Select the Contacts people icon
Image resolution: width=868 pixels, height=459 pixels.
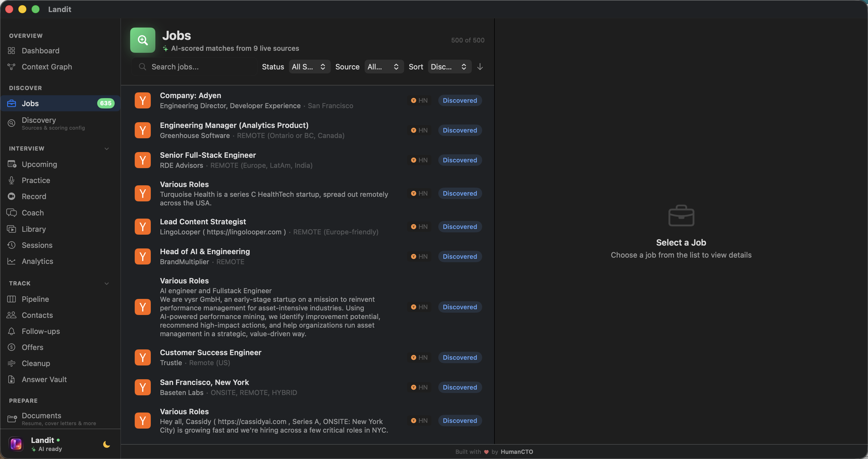(11, 315)
